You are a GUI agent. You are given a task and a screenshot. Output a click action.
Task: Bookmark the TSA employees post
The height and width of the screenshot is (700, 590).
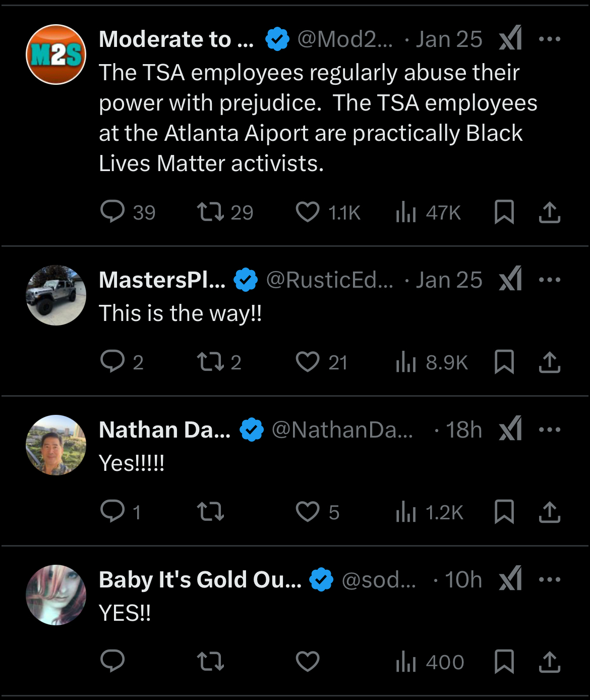click(x=504, y=212)
